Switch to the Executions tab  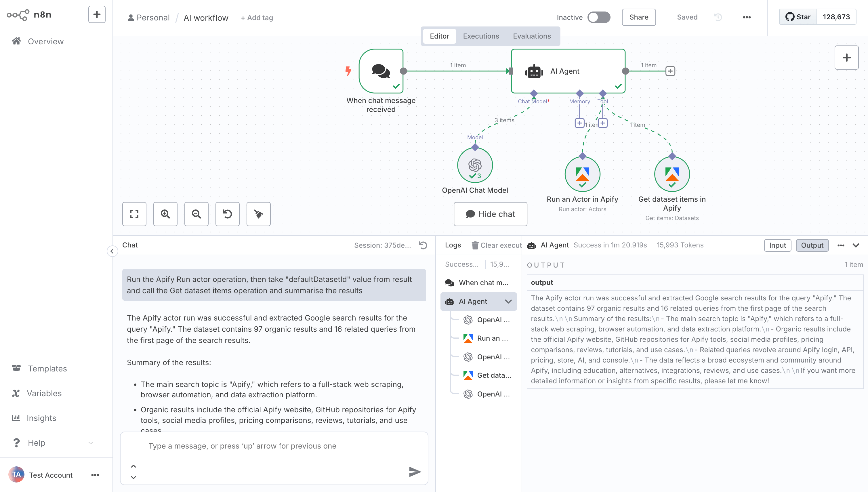click(x=481, y=36)
